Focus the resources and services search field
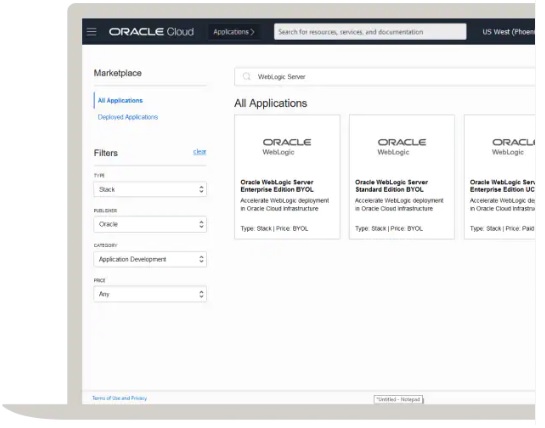Viewport: 545px width, 428px height. click(370, 32)
